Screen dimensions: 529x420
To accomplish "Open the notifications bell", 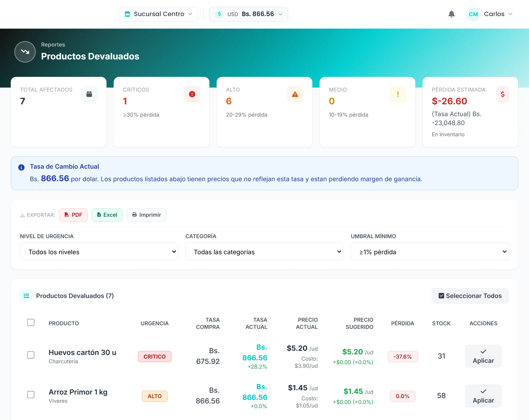I will (x=451, y=14).
